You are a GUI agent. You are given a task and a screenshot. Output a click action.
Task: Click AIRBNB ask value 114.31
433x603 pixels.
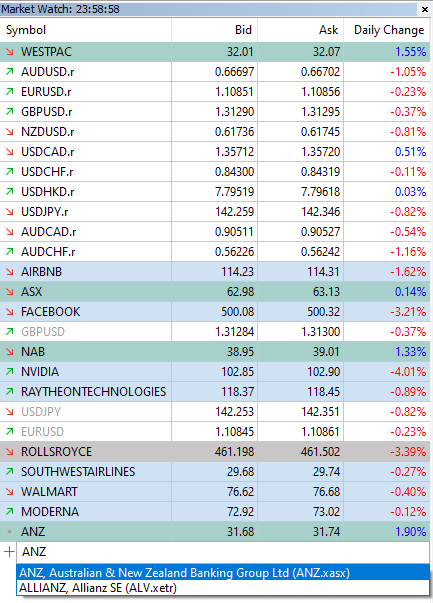pos(323,272)
